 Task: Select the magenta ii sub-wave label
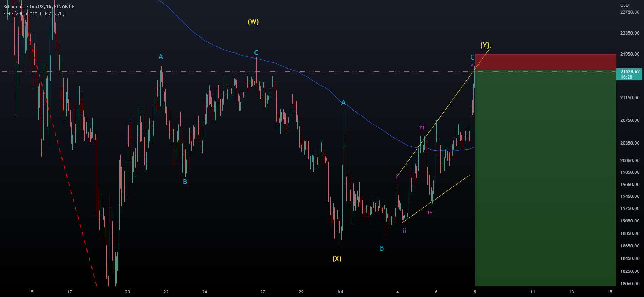tap(404, 231)
